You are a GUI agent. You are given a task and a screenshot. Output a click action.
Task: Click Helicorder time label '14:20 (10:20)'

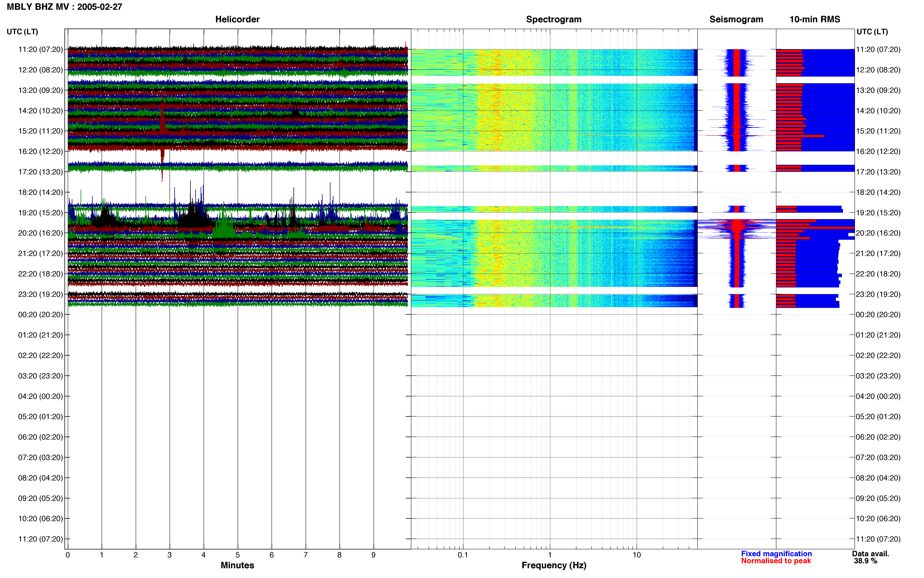pos(41,111)
